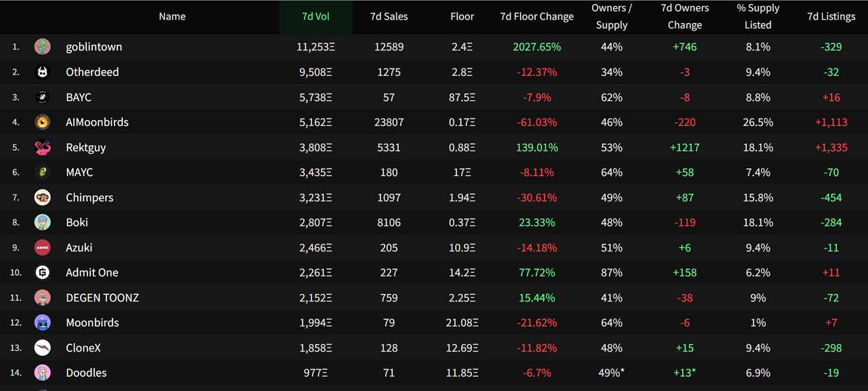Viewport: 868px width, 391px height.
Task: Sort by the Name column header
Action: point(172,16)
